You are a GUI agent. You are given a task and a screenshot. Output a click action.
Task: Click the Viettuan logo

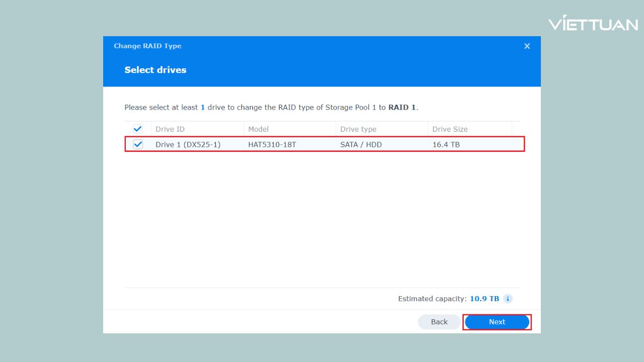594,23
